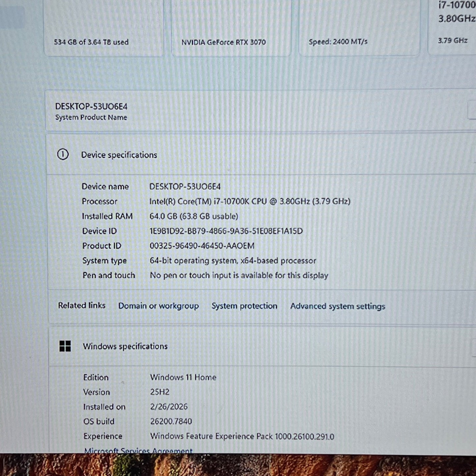Select the version value 25H2
The image size is (476, 476).
coord(160,392)
